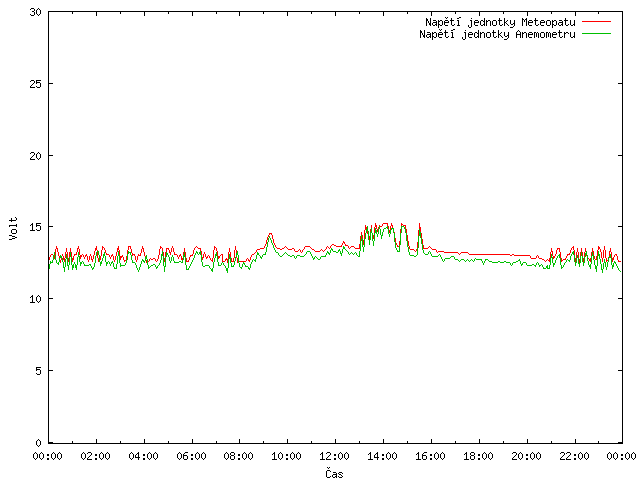Click the y-axis value 25

click(x=36, y=84)
